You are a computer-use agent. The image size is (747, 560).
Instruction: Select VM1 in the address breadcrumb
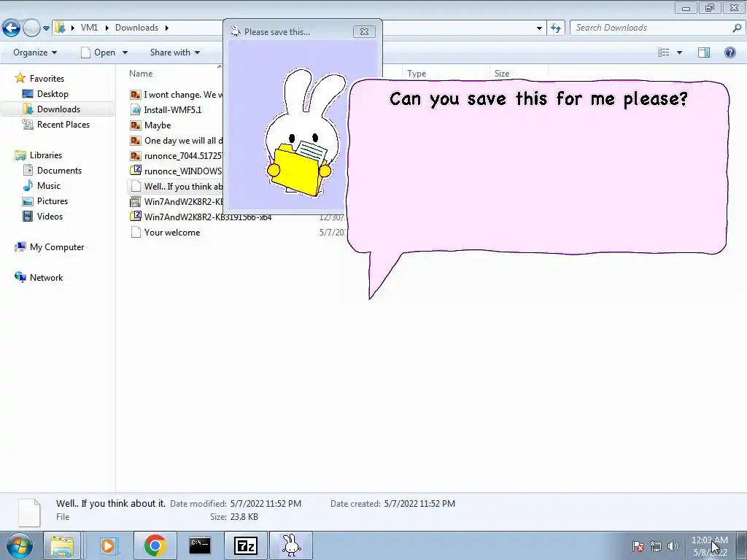tap(89, 28)
